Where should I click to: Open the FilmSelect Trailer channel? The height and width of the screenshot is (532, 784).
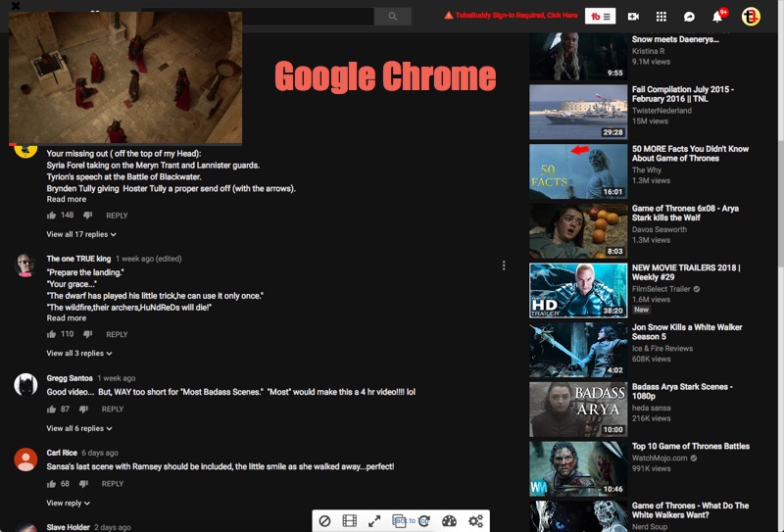tap(661, 289)
